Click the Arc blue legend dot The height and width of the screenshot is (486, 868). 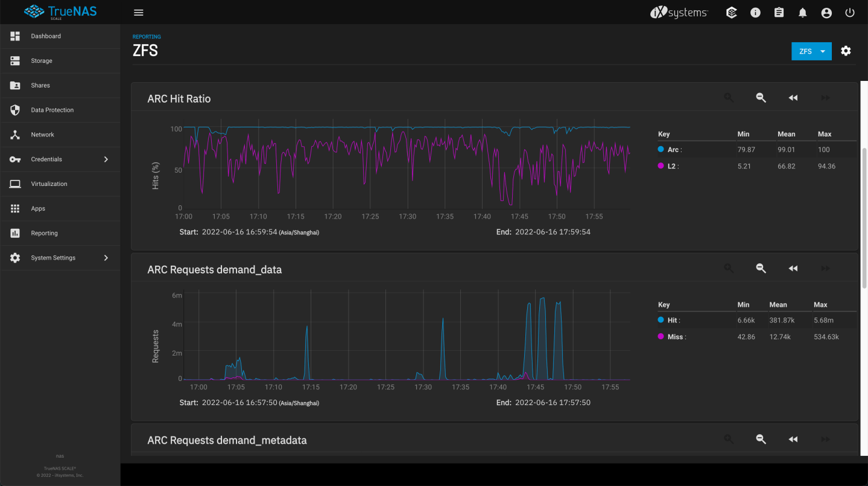661,150
